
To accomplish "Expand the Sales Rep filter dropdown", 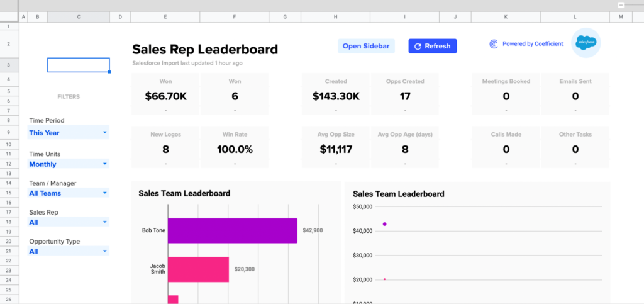I will (104, 222).
